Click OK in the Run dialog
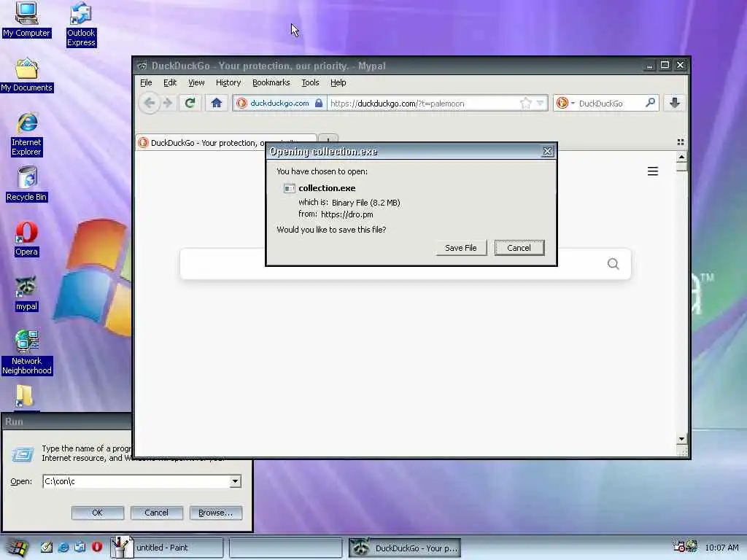The image size is (747, 560). point(97,513)
